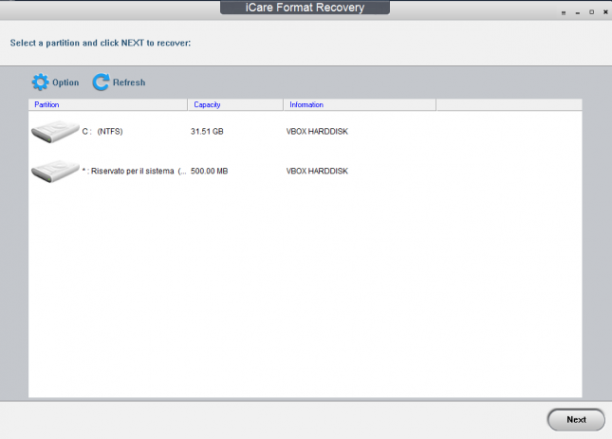
Task: Minimize the iCare Format Recovery window
Action: tap(578, 13)
